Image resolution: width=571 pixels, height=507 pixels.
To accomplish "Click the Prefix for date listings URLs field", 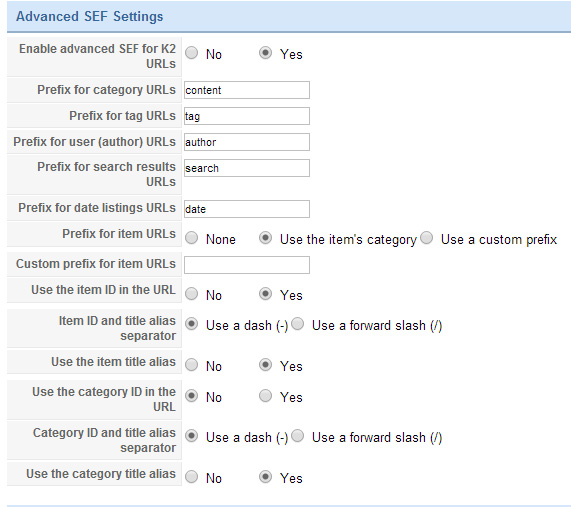I will [247, 209].
